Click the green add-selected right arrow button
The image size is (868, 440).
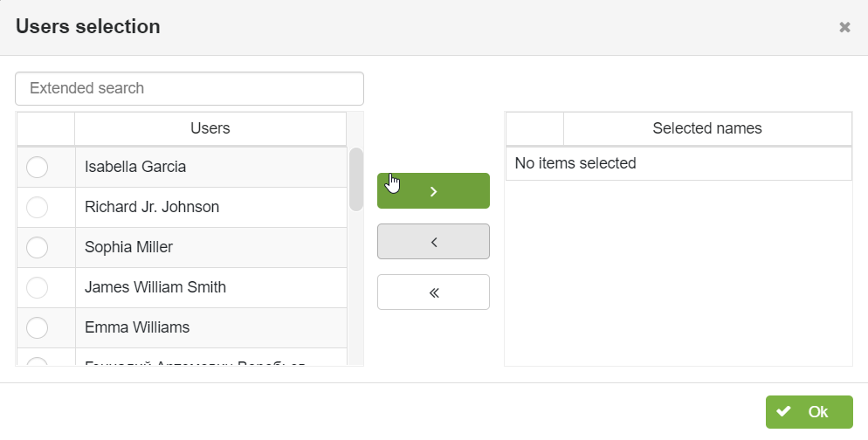(433, 191)
